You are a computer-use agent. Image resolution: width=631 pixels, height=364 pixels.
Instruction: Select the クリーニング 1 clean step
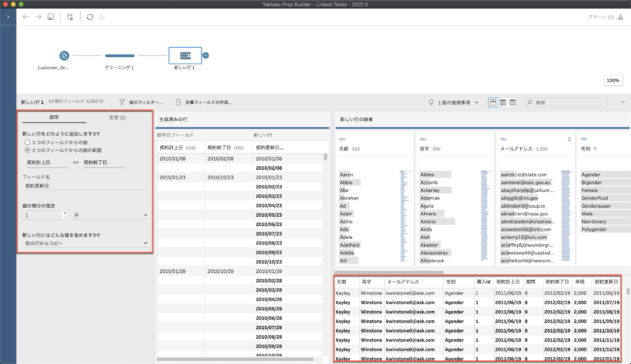pyautogui.click(x=120, y=55)
